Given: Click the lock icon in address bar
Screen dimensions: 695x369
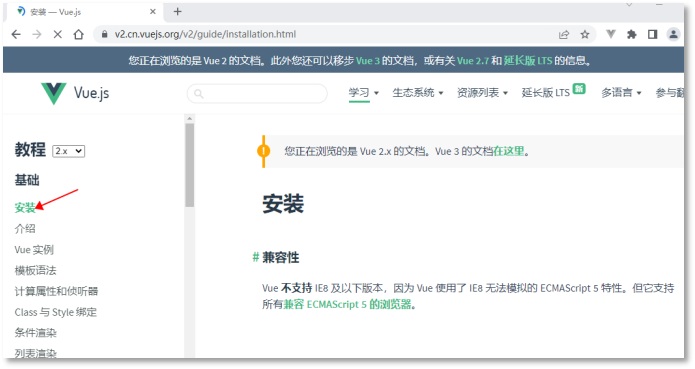Looking at the screenshot, I should 105,35.
